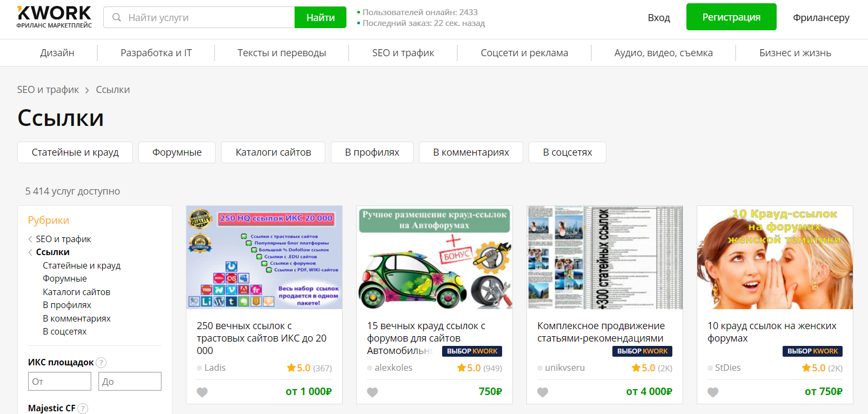The image size is (868, 414).
Task: Select the В комментариях filter button
Action: tap(471, 152)
